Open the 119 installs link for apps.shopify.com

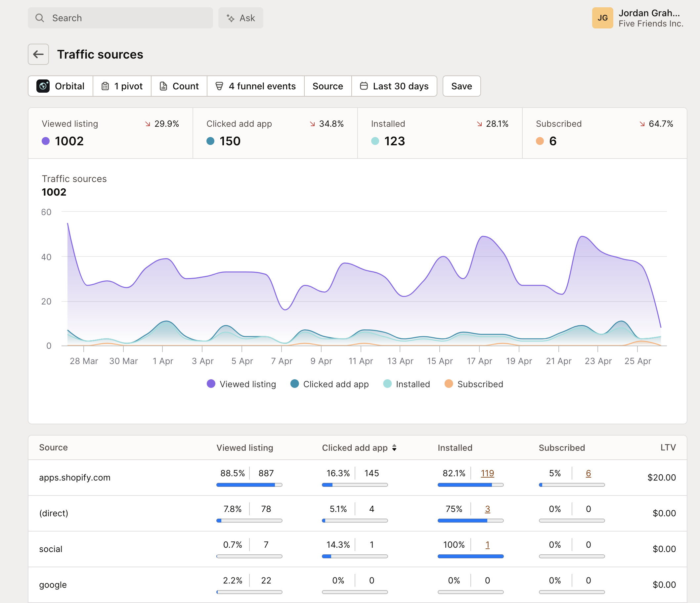[x=487, y=473]
